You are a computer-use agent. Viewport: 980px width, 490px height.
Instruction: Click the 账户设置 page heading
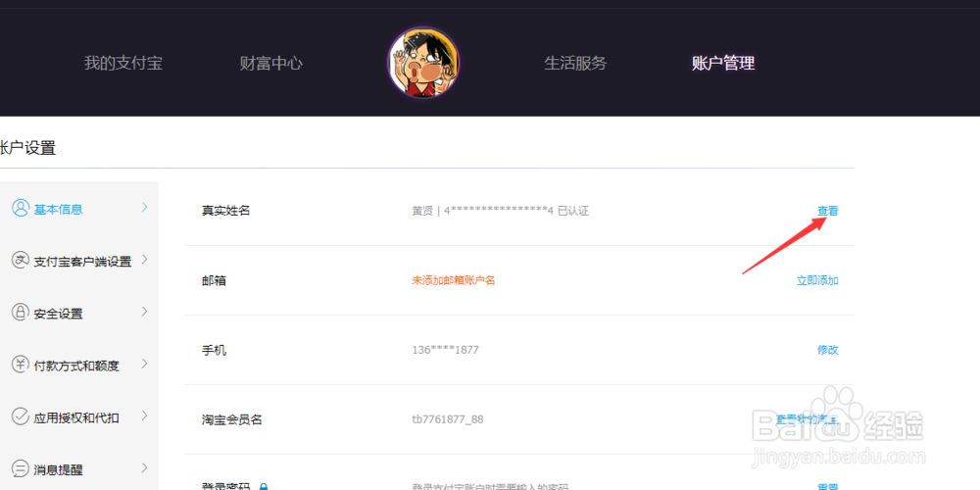coord(28,148)
